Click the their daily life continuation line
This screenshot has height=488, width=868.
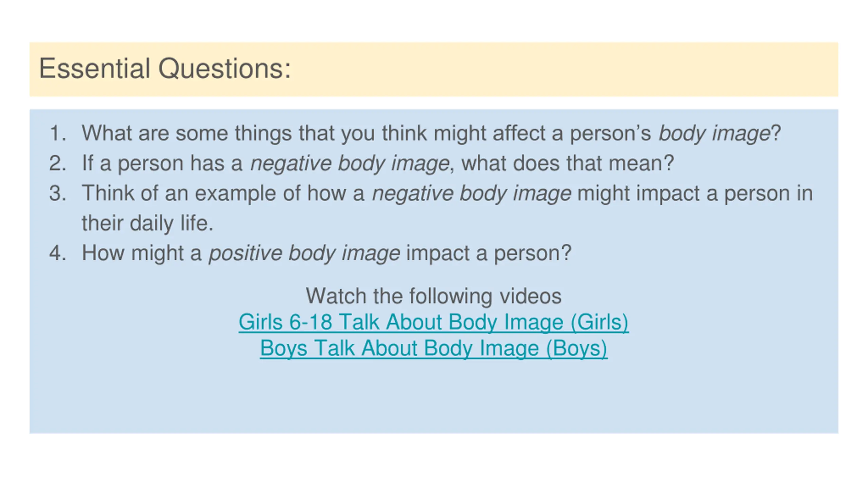pos(147,223)
